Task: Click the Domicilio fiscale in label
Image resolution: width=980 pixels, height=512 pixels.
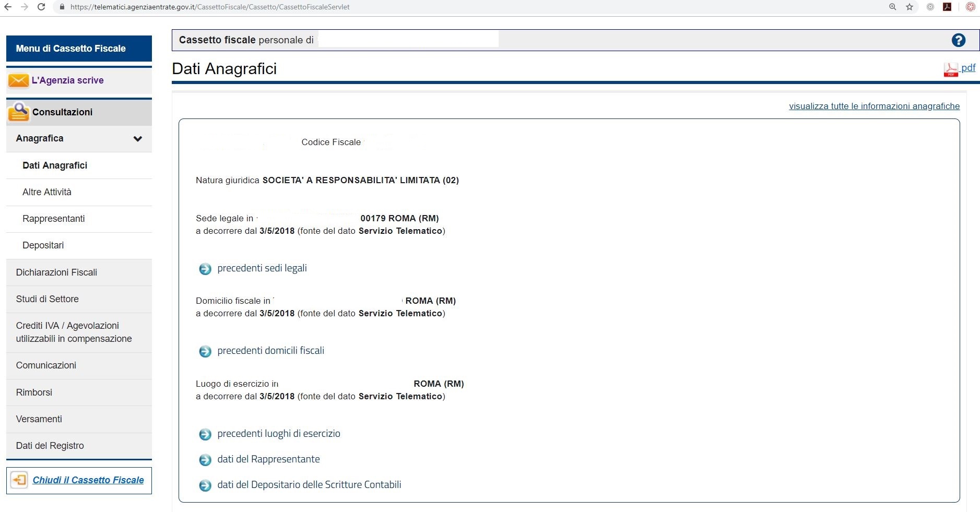Action: click(x=233, y=301)
